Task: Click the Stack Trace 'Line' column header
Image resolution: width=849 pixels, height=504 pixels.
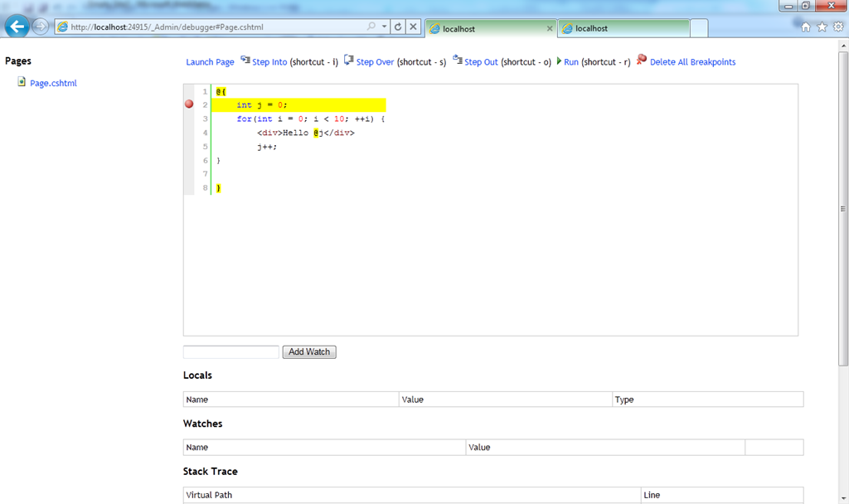Action: [x=722, y=495]
